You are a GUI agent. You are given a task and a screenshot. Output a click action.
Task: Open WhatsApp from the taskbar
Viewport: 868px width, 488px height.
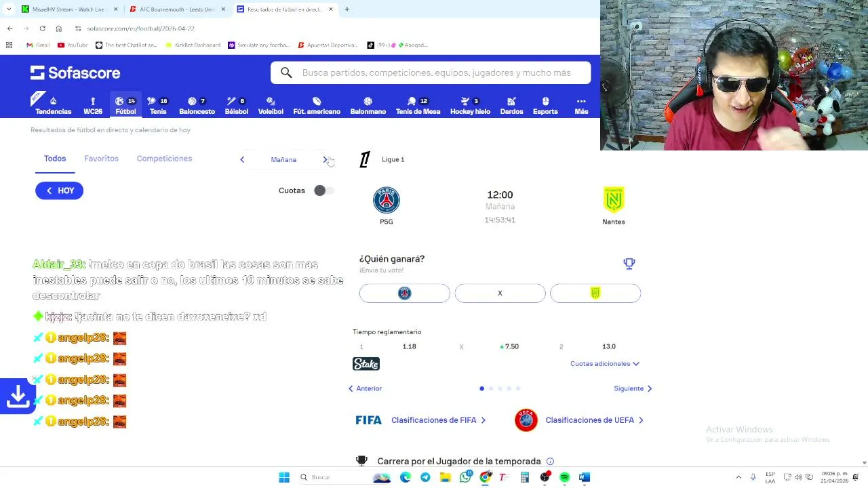[x=465, y=477]
